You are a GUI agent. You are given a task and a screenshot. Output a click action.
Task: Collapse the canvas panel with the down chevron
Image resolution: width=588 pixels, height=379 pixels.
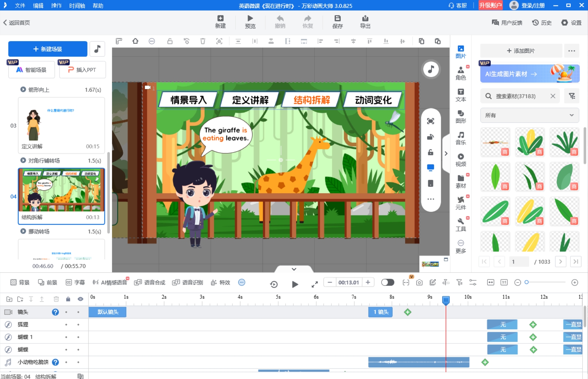294,269
